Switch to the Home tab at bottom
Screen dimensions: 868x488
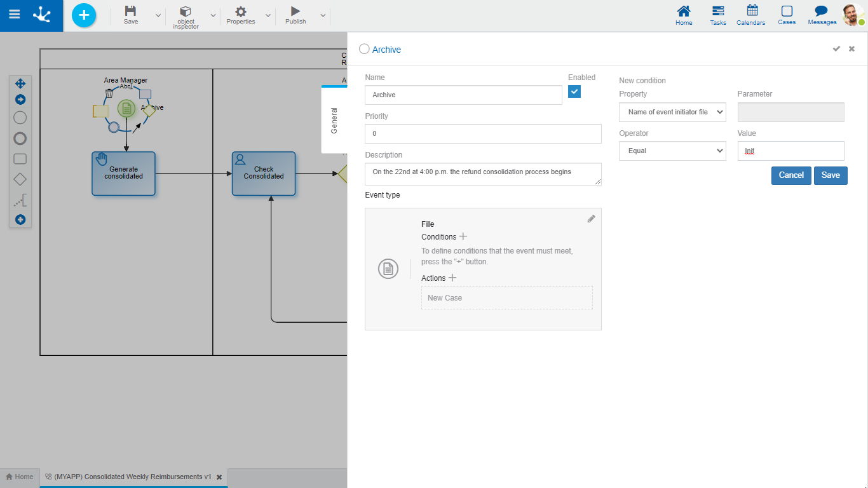20,477
